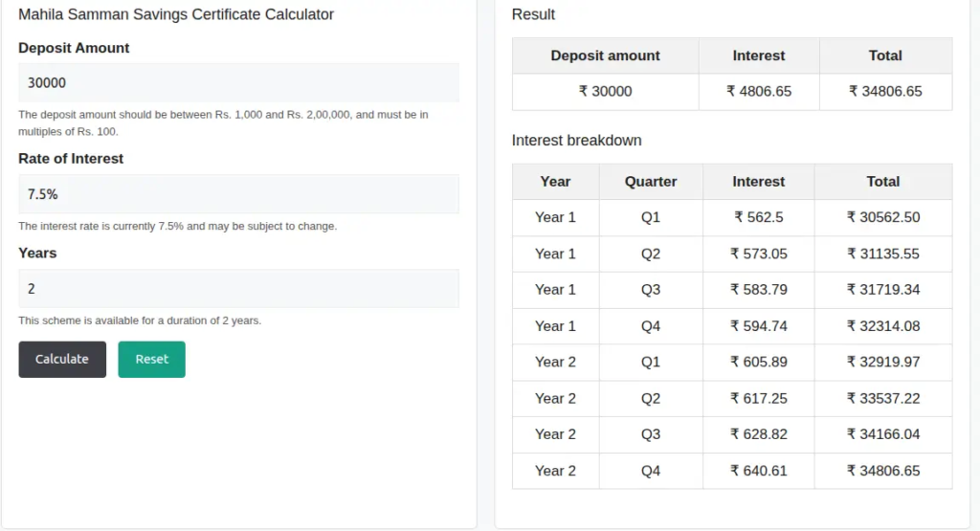The image size is (980, 531).
Task: Click the ₹ 562.5 interest cell
Action: click(x=759, y=217)
